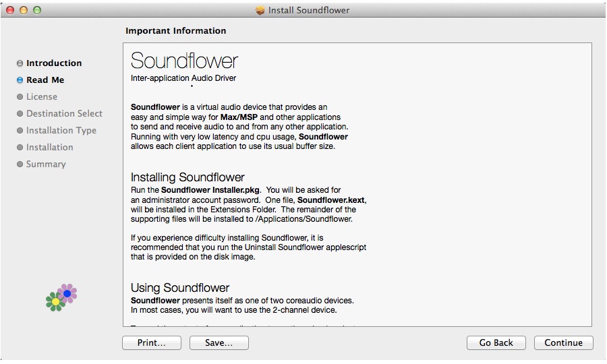Screen dimensions: 607x364
Task: Click the License step label
Action: (x=42, y=96)
